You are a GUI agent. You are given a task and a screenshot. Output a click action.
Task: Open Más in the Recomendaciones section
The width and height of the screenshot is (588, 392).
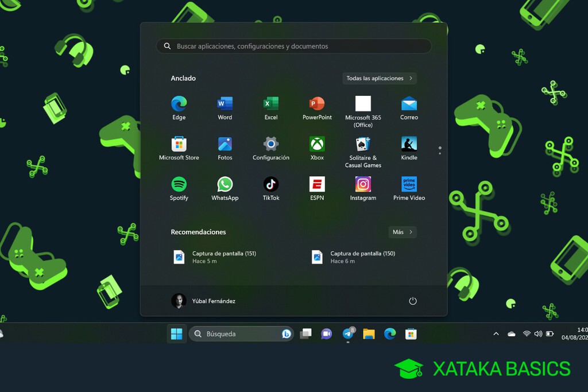[402, 232]
